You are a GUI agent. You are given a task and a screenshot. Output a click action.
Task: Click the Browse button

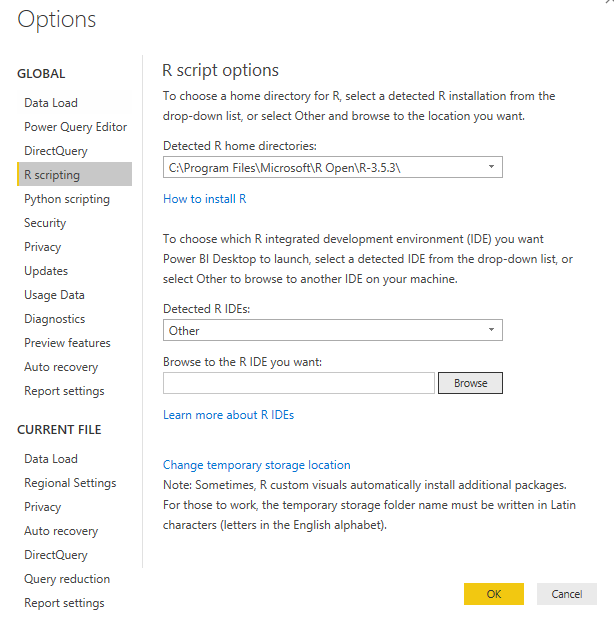(x=470, y=383)
